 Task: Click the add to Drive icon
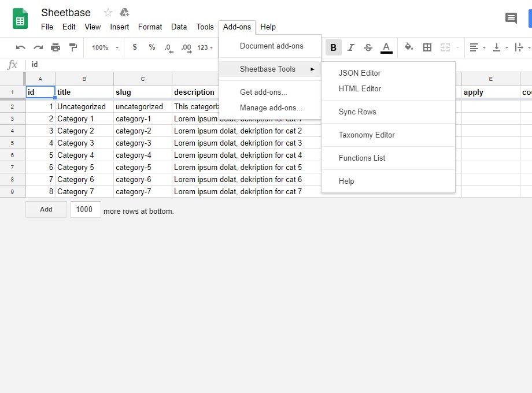click(124, 13)
